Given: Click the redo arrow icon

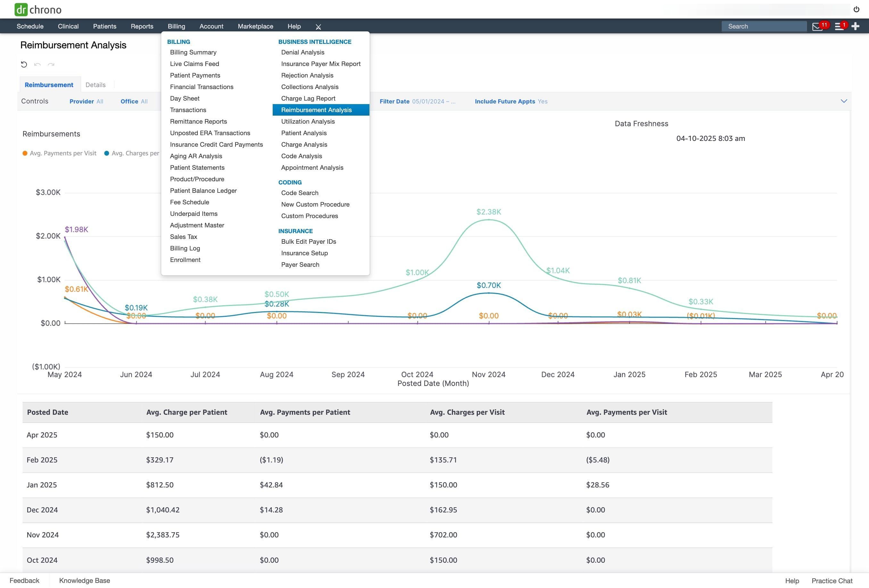Looking at the screenshot, I should (x=51, y=64).
